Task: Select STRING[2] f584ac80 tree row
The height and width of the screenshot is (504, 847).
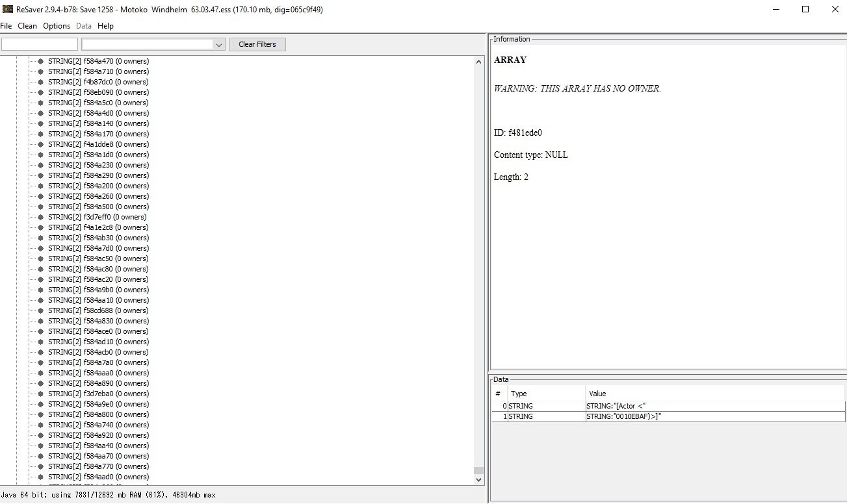Action: (x=98, y=269)
